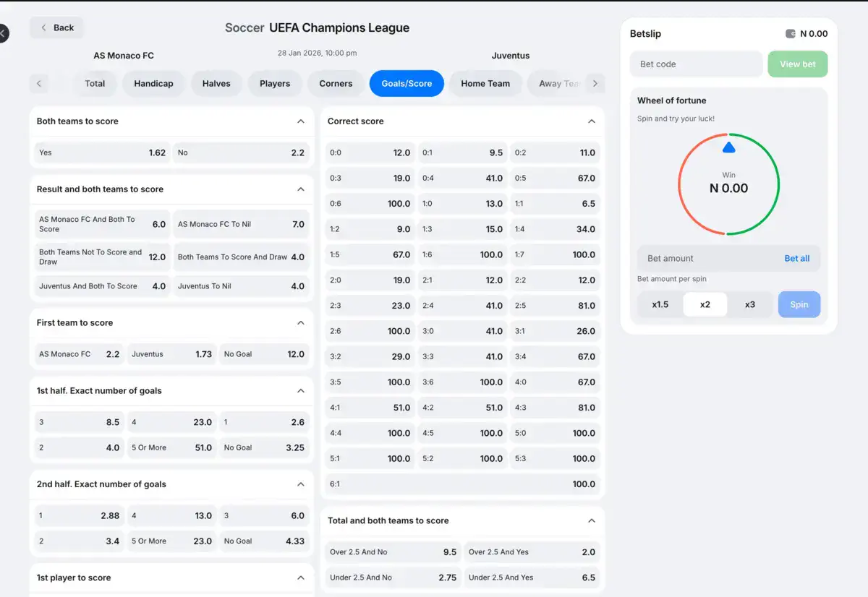This screenshot has width=868, height=597.
Task: Select AS Monaco FC And Both To Score
Action: tap(102, 224)
